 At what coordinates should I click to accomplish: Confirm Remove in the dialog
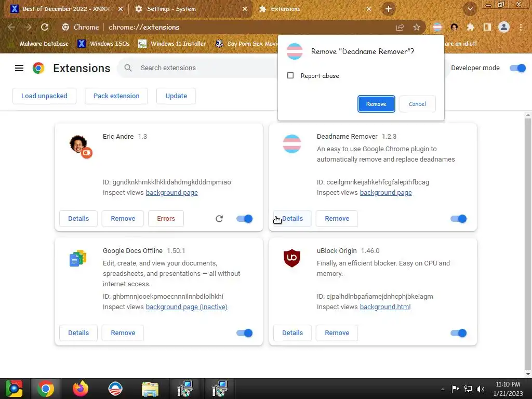coord(376,104)
